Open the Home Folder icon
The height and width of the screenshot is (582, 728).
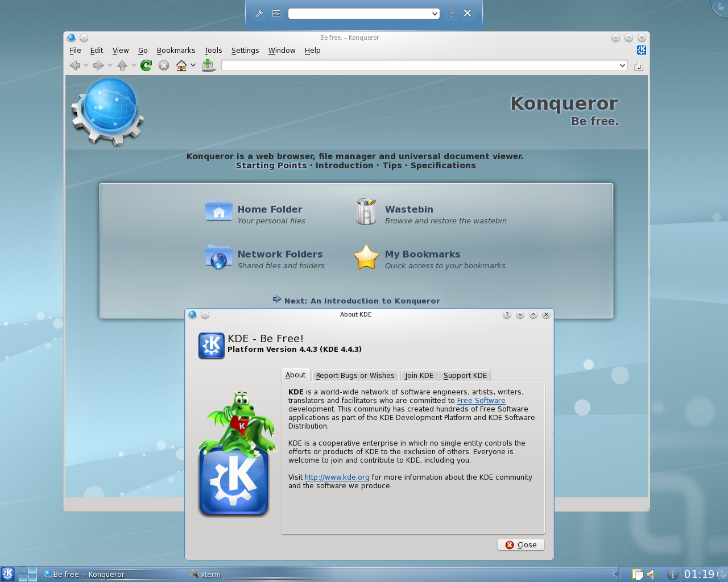click(x=219, y=211)
